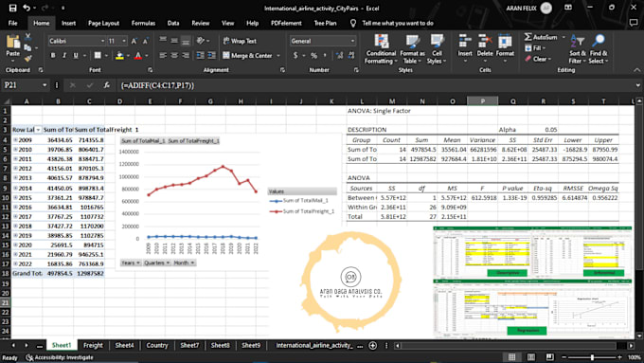
Task: Click Accessibility: Investigate in status bar
Action: [x=60, y=357]
